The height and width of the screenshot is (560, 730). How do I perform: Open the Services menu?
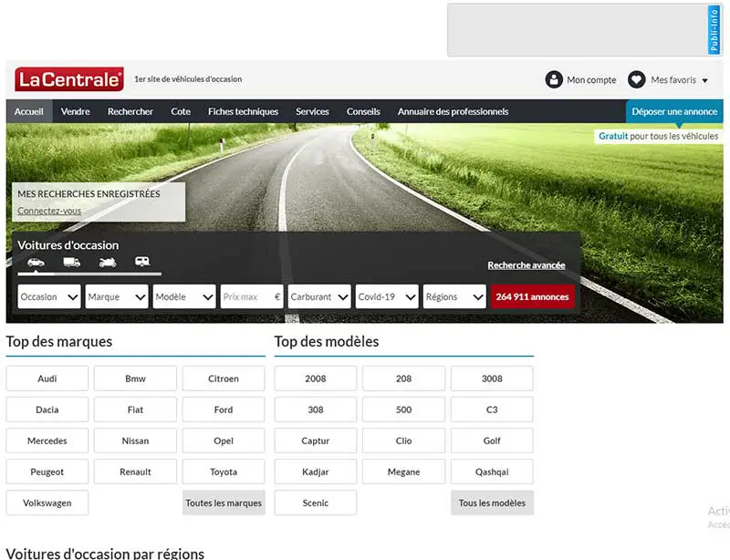click(x=312, y=111)
